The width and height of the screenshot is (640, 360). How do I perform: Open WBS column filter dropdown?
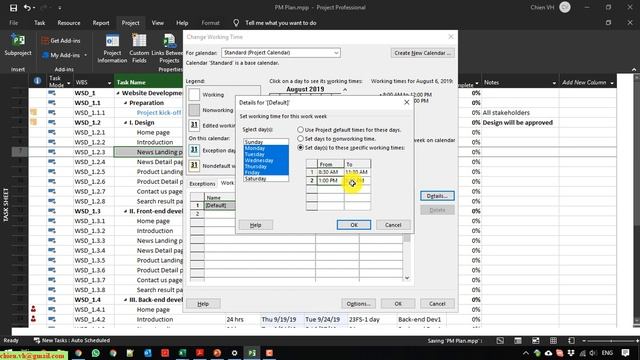click(x=109, y=83)
